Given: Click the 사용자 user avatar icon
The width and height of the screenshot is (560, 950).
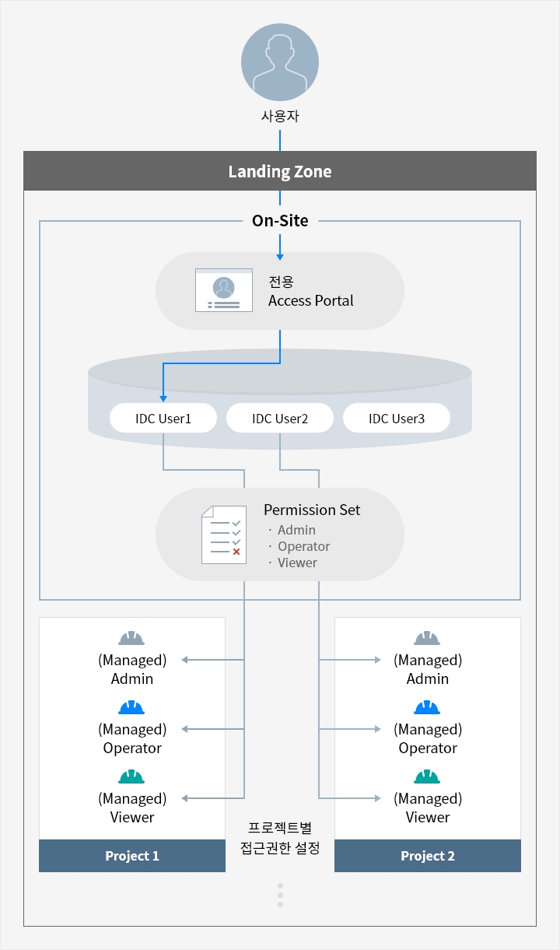Looking at the screenshot, I should point(279,64).
